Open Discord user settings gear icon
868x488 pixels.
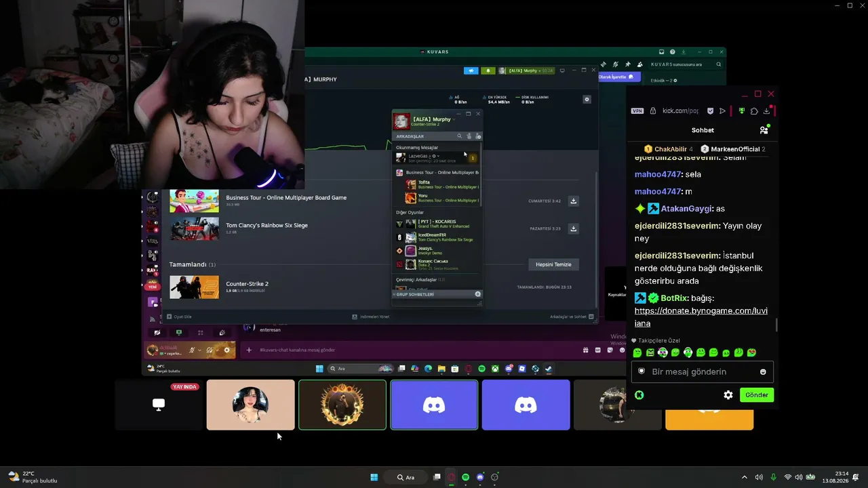tap(227, 350)
